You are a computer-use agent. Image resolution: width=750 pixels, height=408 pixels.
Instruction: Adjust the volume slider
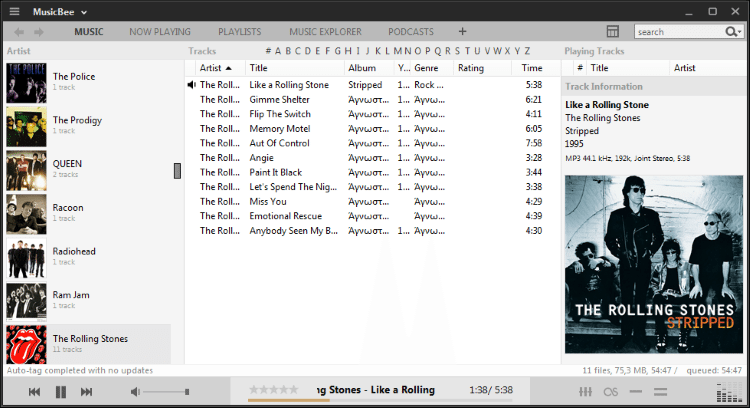(x=166, y=392)
